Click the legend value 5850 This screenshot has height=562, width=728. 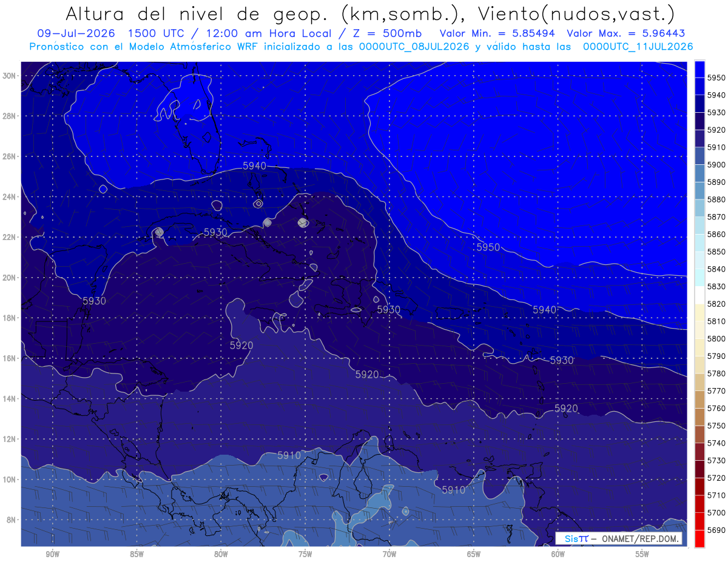coord(716,252)
